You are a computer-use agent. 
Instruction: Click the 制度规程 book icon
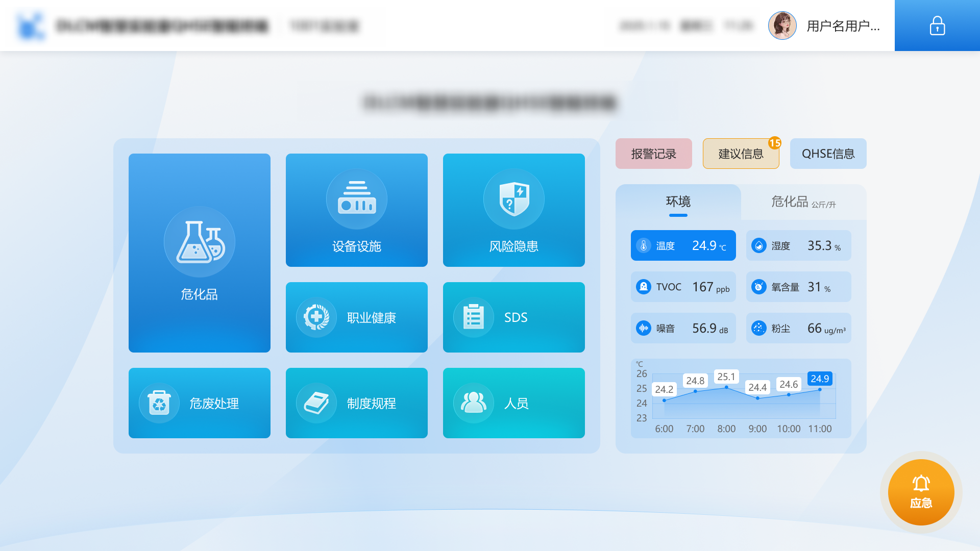click(x=316, y=403)
